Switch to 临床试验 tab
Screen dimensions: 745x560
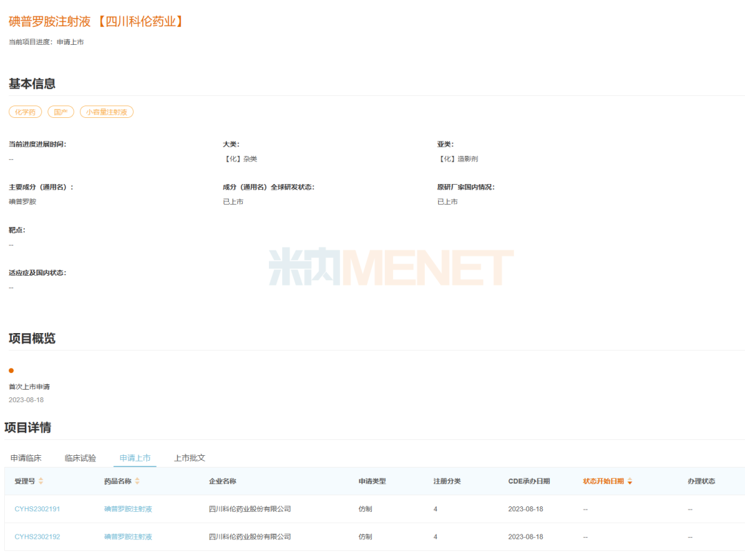80,458
